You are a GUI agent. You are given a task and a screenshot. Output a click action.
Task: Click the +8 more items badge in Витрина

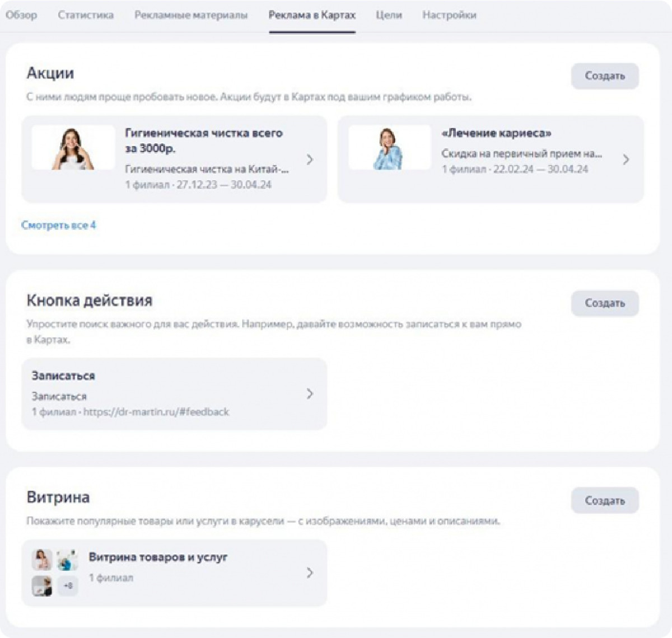(x=68, y=586)
